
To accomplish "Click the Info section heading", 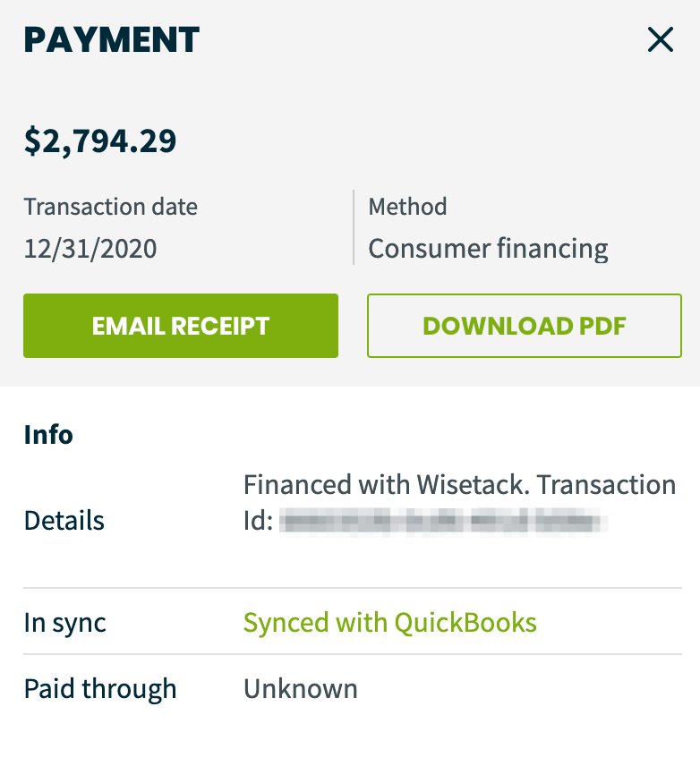I will tap(48, 435).
